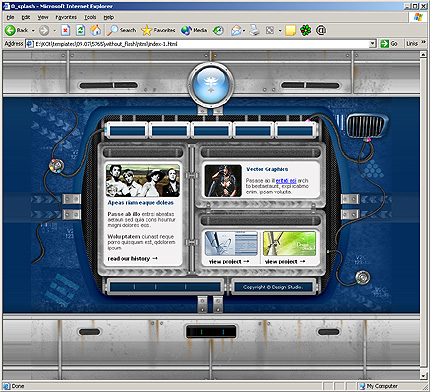Click the Go button
Viewport: 430px width, 392px height.
390,44
